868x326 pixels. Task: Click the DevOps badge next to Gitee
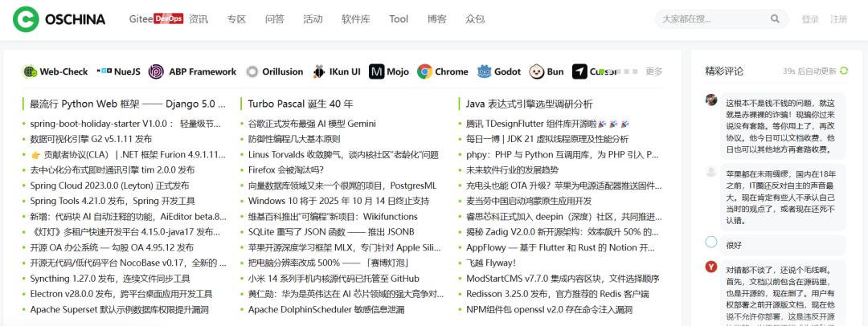click(x=168, y=18)
